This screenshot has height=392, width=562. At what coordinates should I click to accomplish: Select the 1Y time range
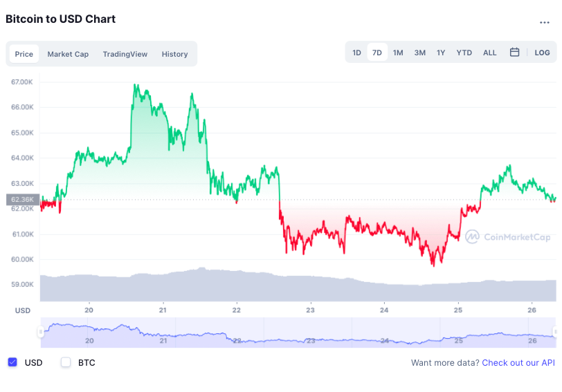(441, 53)
